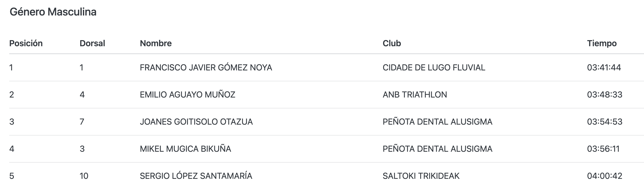Click the Cidade de Lugo Fluvial club
This screenshot has width=644, height=196.
point(434,68)
